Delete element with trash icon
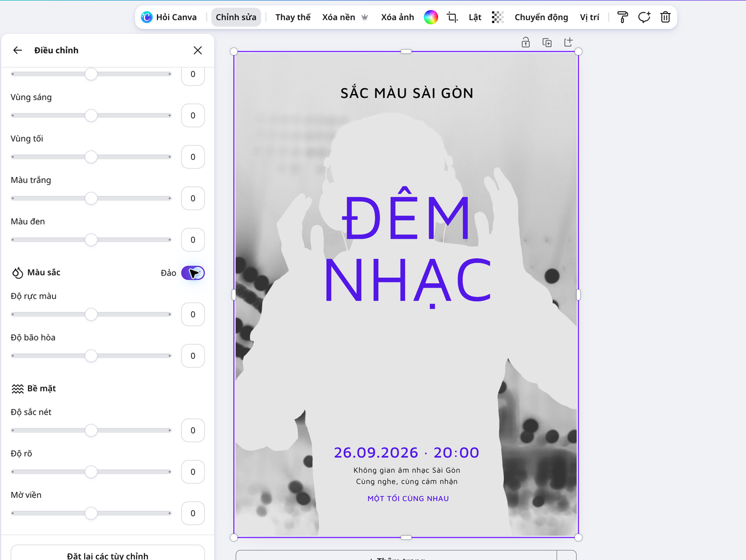This screenshot has height=560, width=746. pyautogui.click(x=665, y=17)
